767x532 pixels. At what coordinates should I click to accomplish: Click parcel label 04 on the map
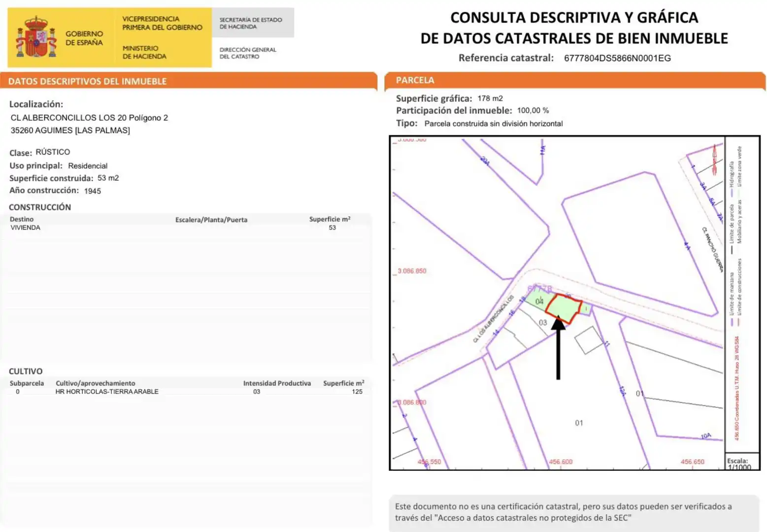coord(539,301)
